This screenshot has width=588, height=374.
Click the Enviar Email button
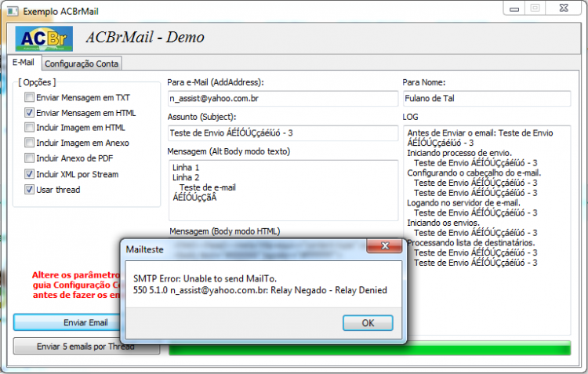[x=67, y=322]
